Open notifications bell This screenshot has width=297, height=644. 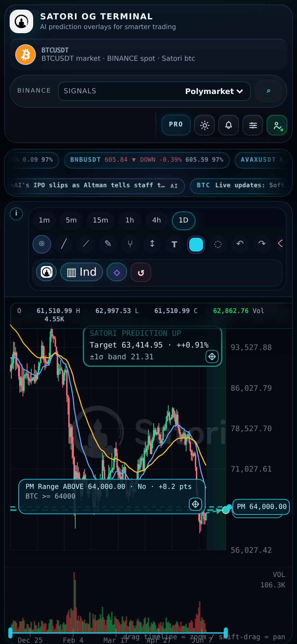[229, 125]
